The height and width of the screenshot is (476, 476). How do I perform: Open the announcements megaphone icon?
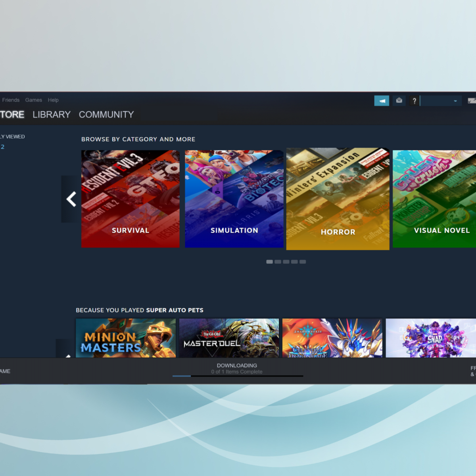point(382,101)
